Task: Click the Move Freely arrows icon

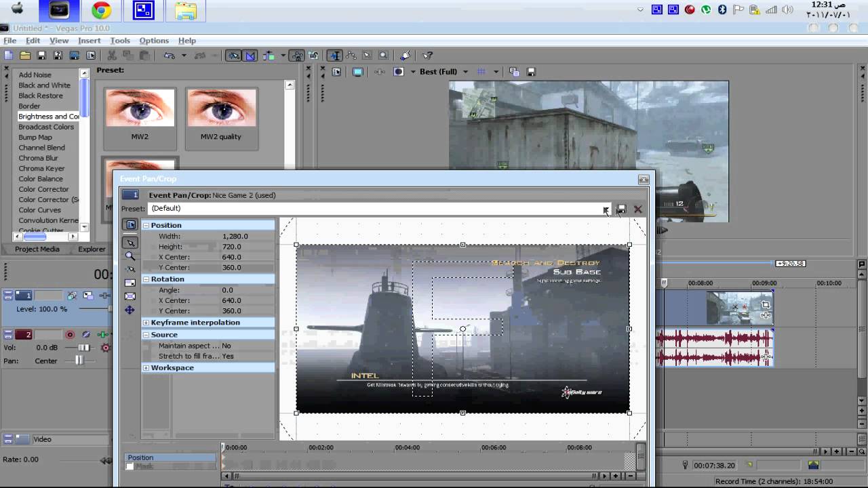Action: 130,310
